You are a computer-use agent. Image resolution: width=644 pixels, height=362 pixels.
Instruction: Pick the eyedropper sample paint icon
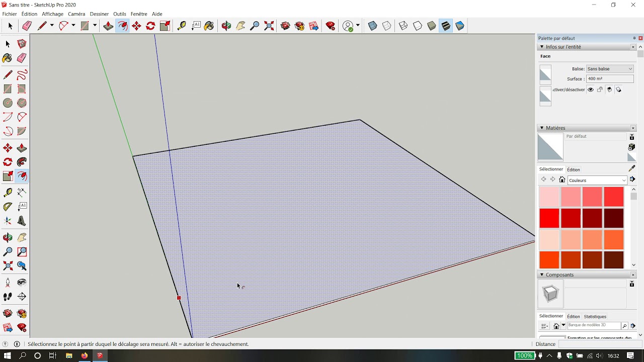pyautogui.click(x=632, y=168)
